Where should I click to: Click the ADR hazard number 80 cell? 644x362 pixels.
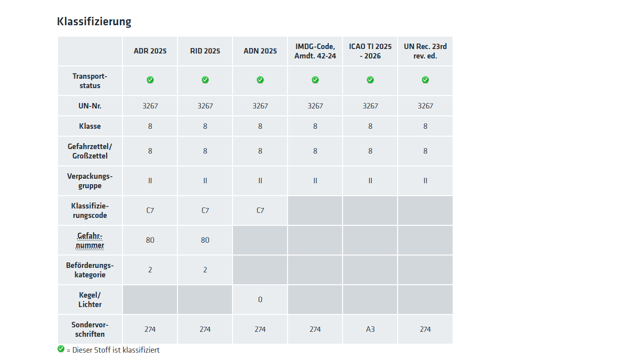(150, 240)
